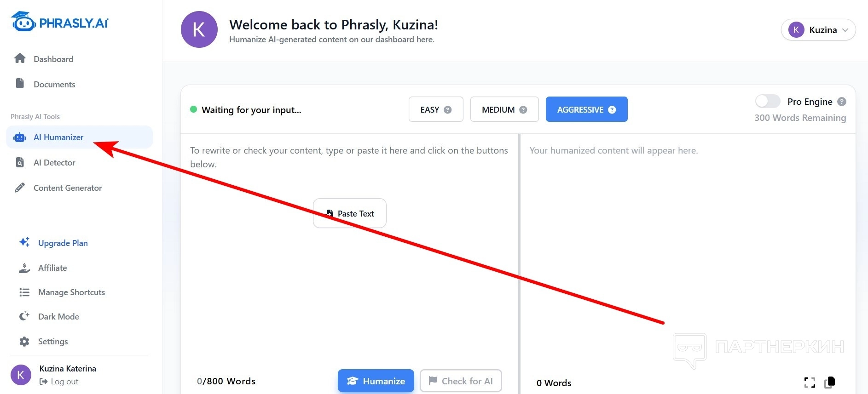
Task: Click the fullscreen expand icon
Action: pos(809,382)
